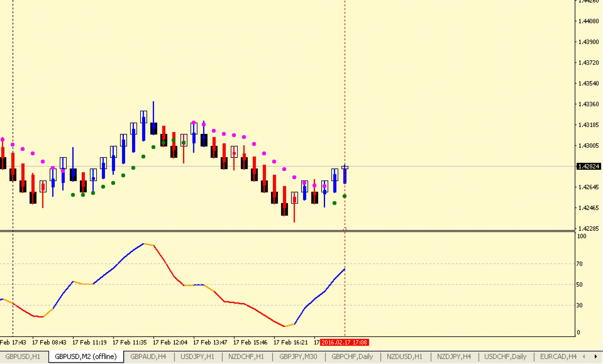Switch to the GBPCHF,Daily chart tab

pos(352,357)
